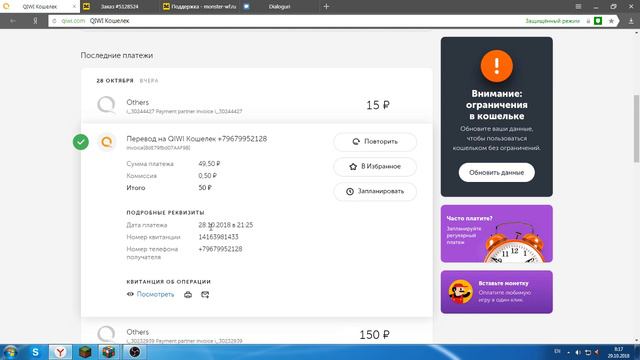Open the Others 150 ₽ payment row

click(256, 335)
